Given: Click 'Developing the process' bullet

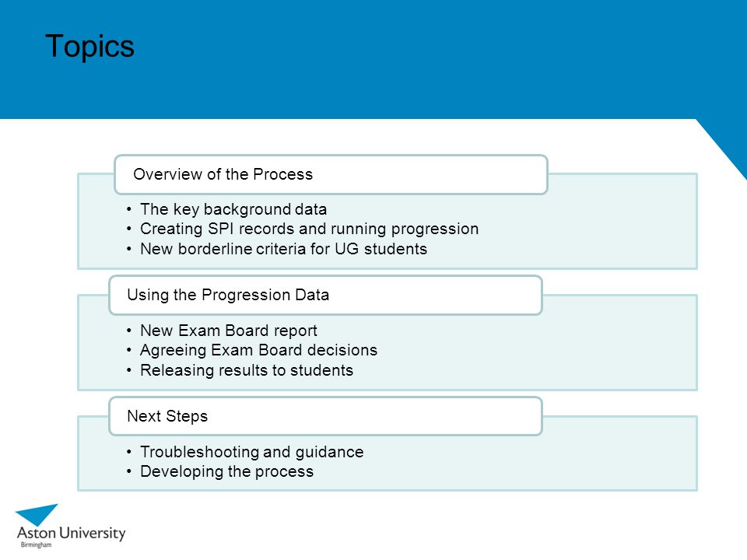Looking at the screenshot, I should pyautogui.click(x=226, y=471).
